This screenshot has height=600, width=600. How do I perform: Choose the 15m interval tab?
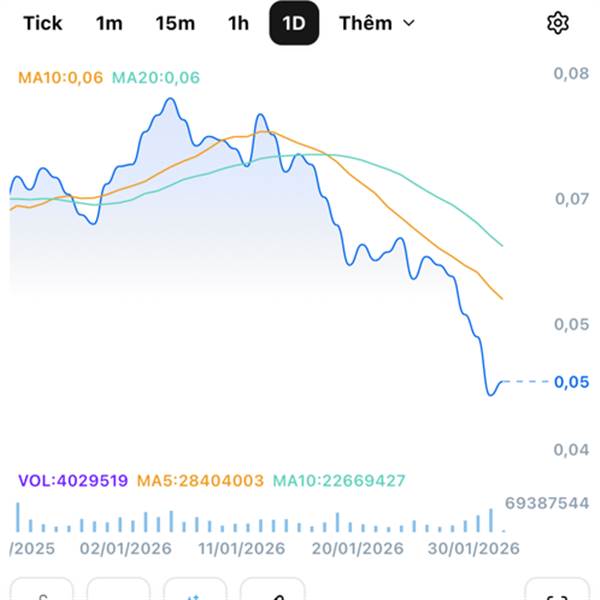175,23
